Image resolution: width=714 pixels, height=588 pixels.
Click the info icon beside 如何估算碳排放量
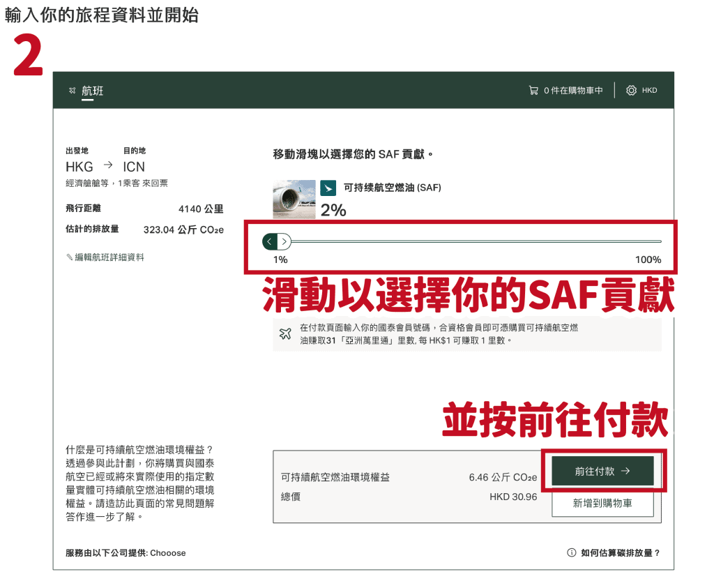coord(572,552)
